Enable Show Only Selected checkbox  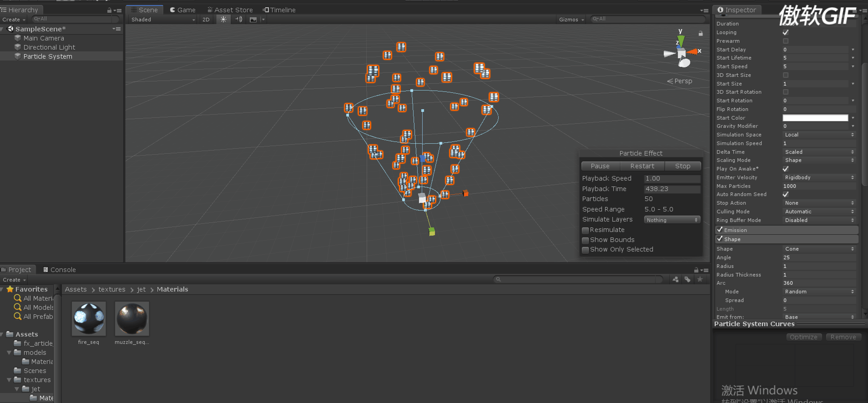tap(585, 250)
